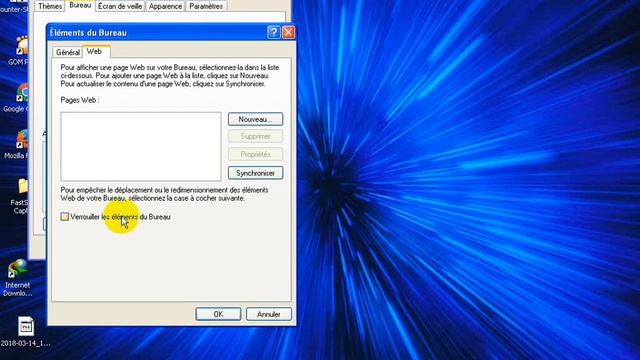Open the Thèmes tab in background window
This screenshot has height=360, width=640.
50,6
